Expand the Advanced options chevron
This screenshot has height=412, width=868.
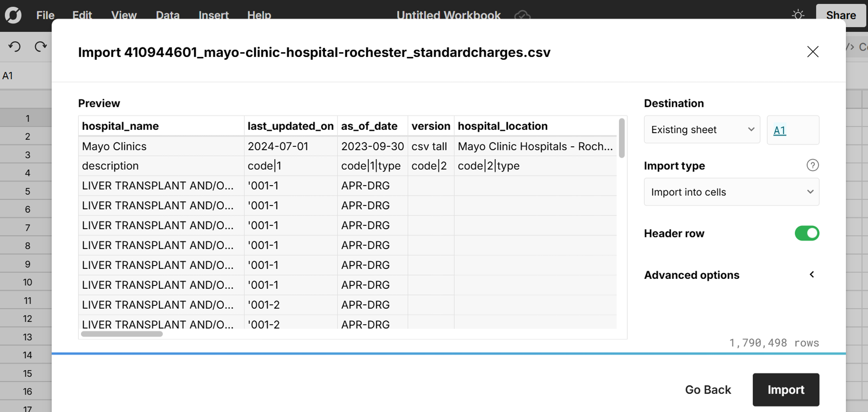[812, 275]
